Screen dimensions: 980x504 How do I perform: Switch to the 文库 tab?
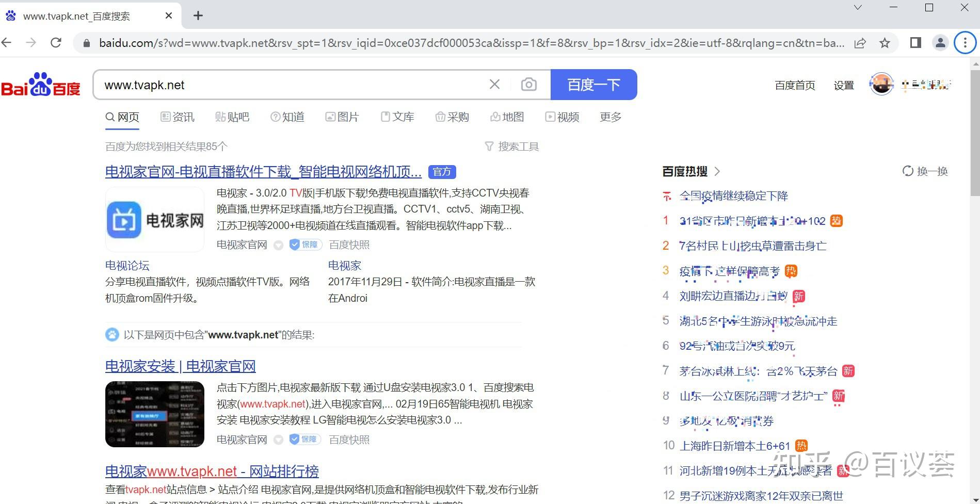pyautogui.click(x=397, y=117)
